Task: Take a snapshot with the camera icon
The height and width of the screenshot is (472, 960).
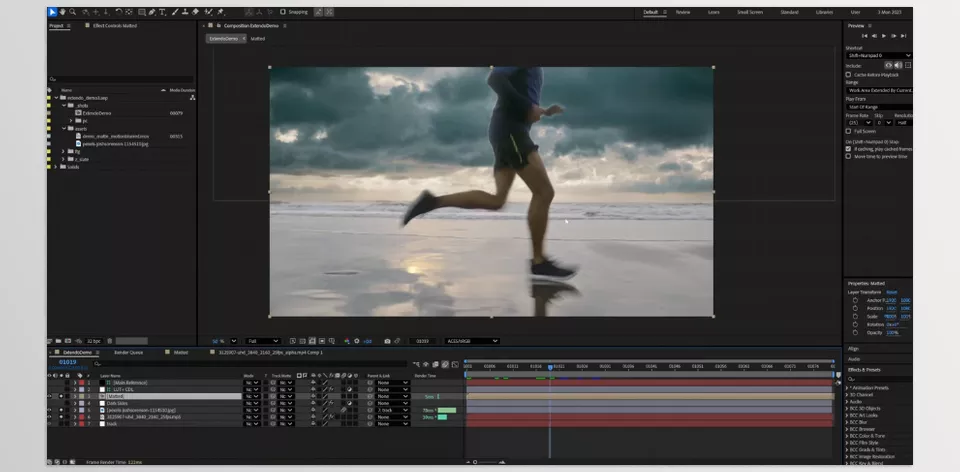Action: pos(387,341)
